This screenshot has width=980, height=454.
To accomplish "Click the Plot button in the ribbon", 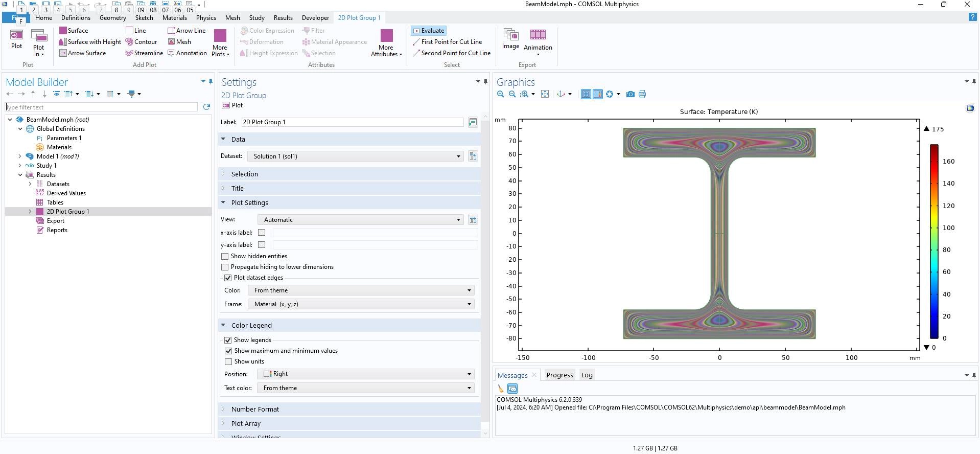I will coord(16,39).
